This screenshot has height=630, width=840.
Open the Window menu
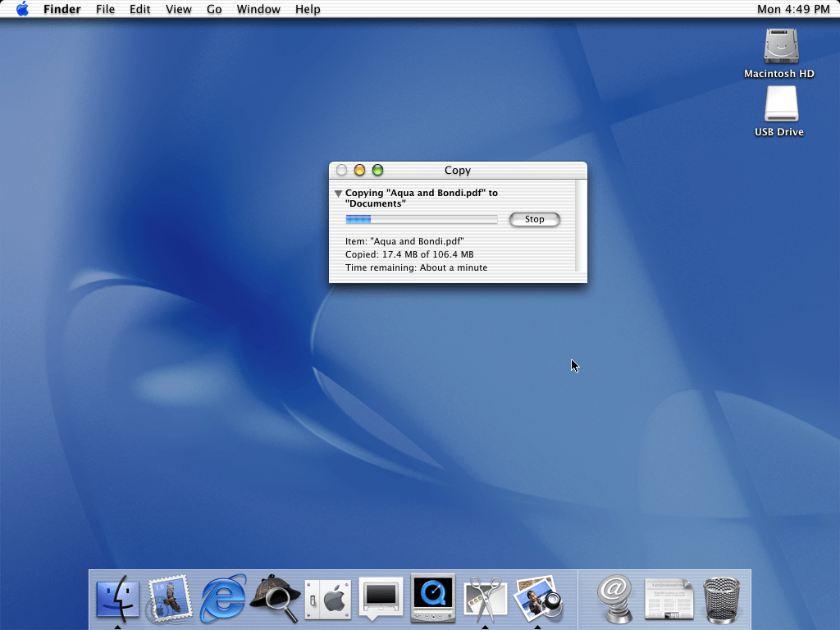click(x=258, y=9)
